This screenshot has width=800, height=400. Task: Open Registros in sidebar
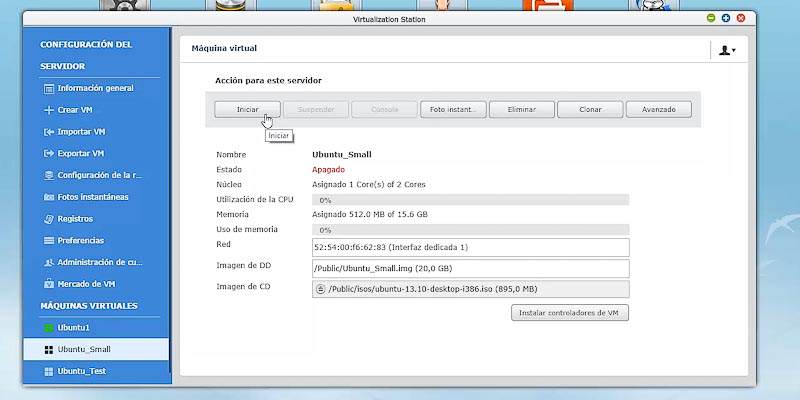[x=75, y=219]
